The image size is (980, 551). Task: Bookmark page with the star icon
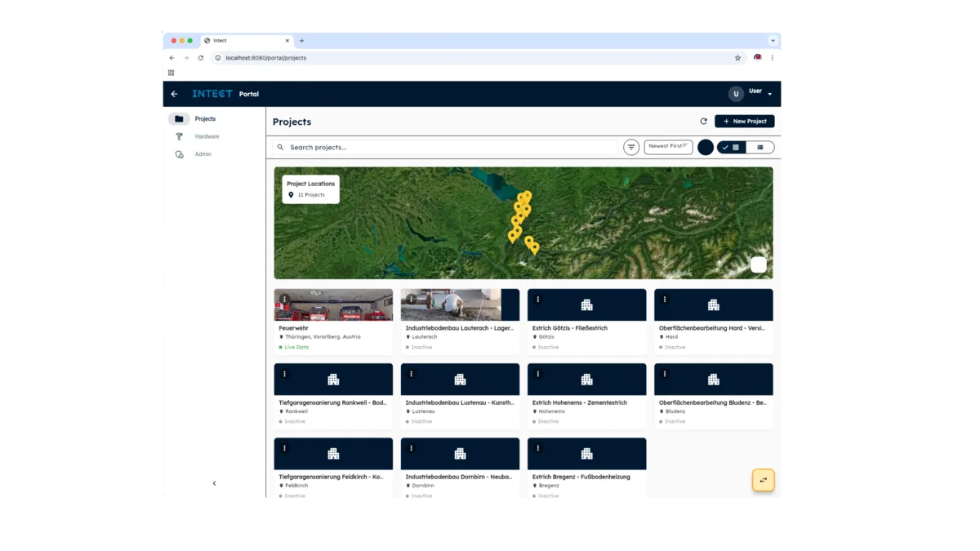click(x=737, y=58)
